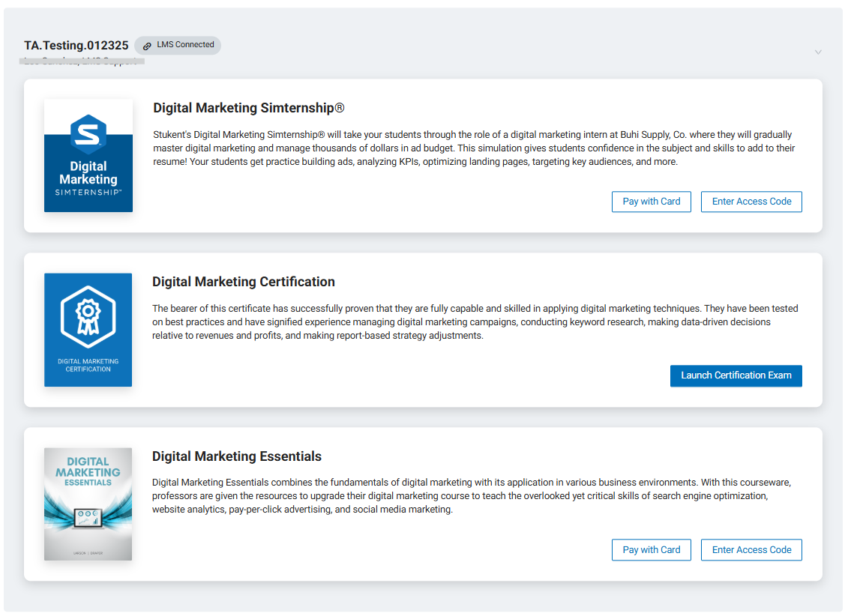Launch the Certification Exam
The width and height of the screenshot is (845, 616).
(x=736, y=375)
